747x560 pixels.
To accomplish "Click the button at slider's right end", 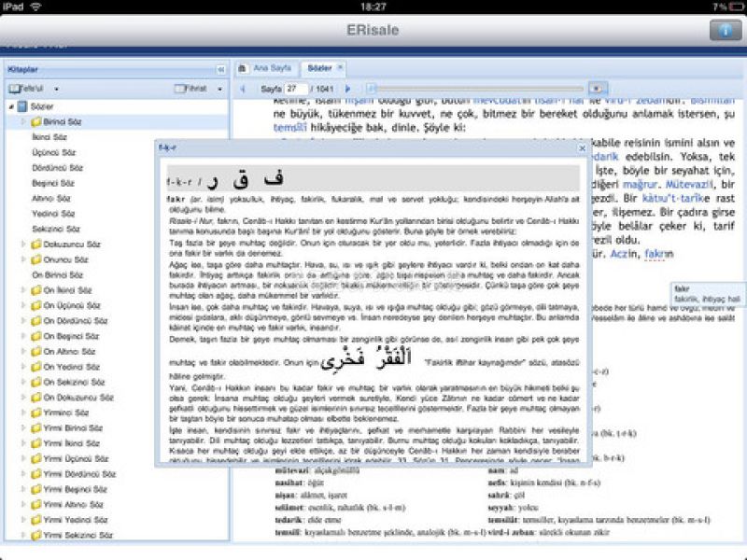I will (598, 89).
